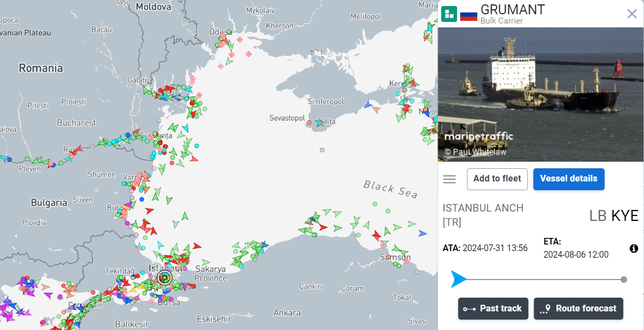Click the grey destination dot on voyage progress bar
The image size is (644, 330).
[x=624, y=280]
